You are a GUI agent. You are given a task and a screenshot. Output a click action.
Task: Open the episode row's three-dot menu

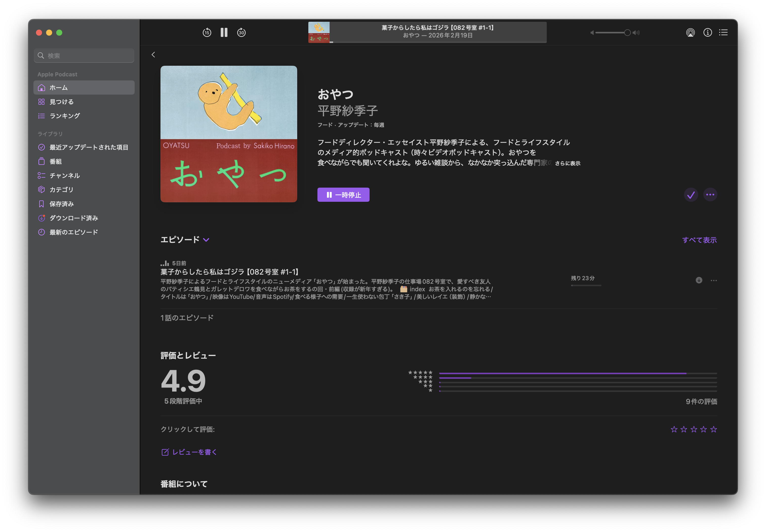pyautogui.click(x=714, y=280)
